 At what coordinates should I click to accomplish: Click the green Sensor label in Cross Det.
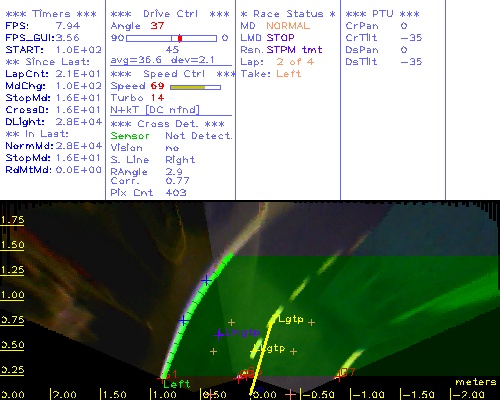point(130,136)
